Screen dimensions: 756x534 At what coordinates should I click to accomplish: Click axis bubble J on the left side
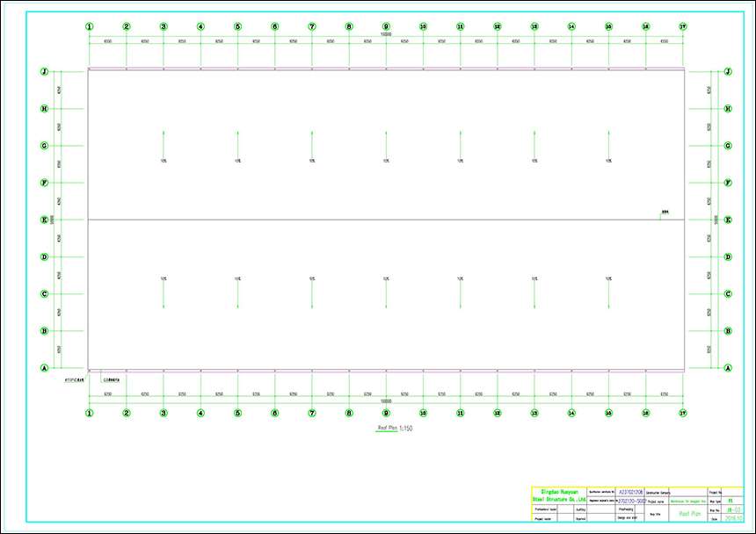[x=44, y=72]
